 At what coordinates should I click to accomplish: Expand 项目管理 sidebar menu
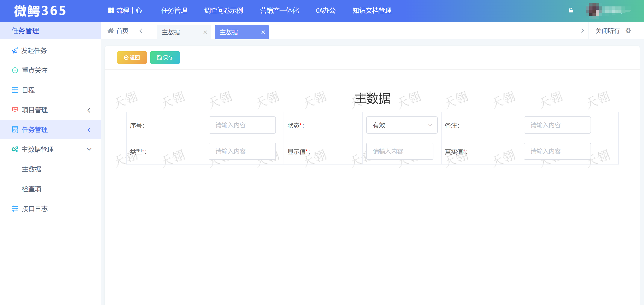point(50,110)
